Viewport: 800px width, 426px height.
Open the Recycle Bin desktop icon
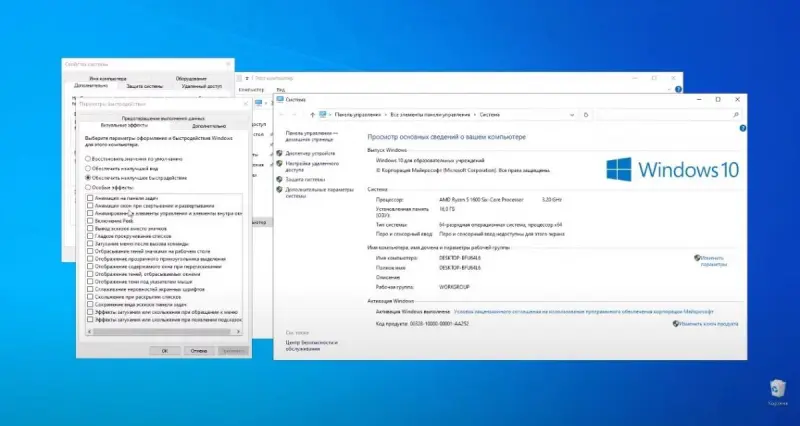778,388
